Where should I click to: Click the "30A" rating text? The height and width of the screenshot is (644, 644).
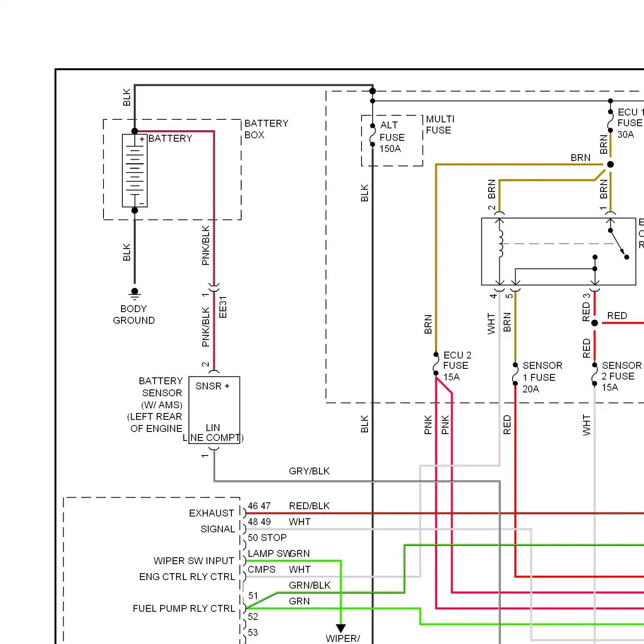coord(626,134)
